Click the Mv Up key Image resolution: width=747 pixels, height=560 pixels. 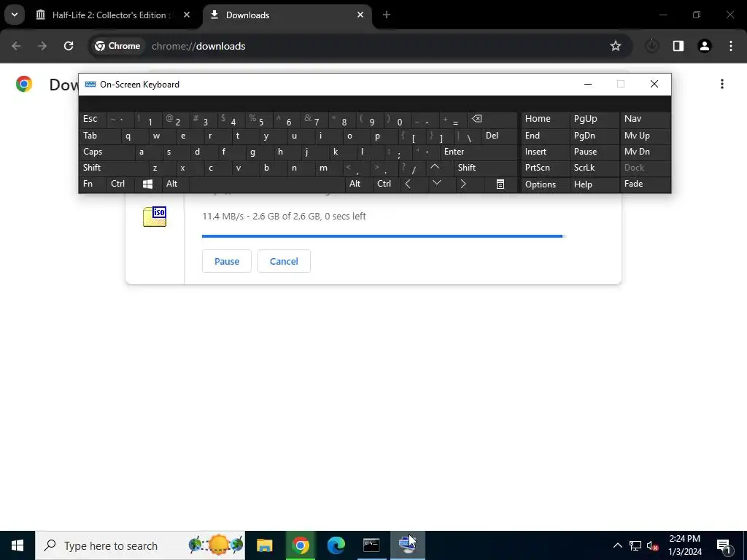(645, 136)
